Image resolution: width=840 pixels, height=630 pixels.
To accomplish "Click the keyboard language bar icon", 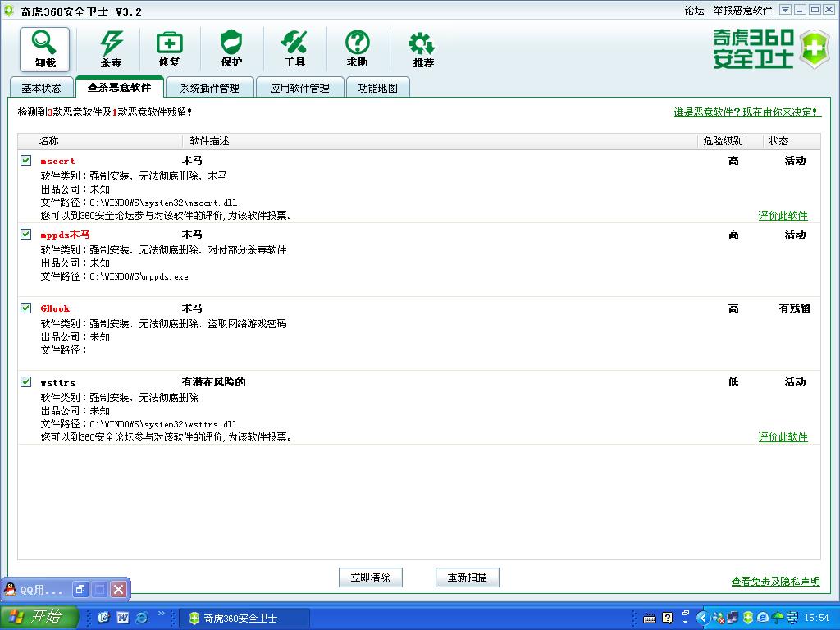I will pyautogui.click(x=650, y=619).
